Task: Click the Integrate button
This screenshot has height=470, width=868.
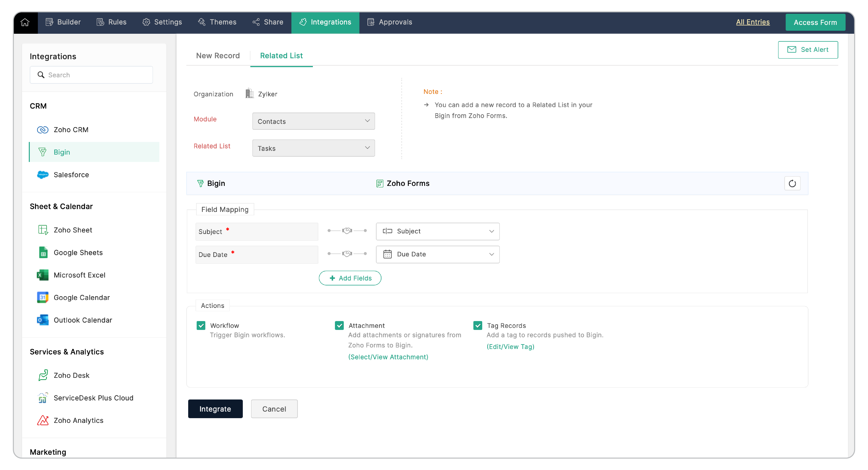Action: point(215,409)
